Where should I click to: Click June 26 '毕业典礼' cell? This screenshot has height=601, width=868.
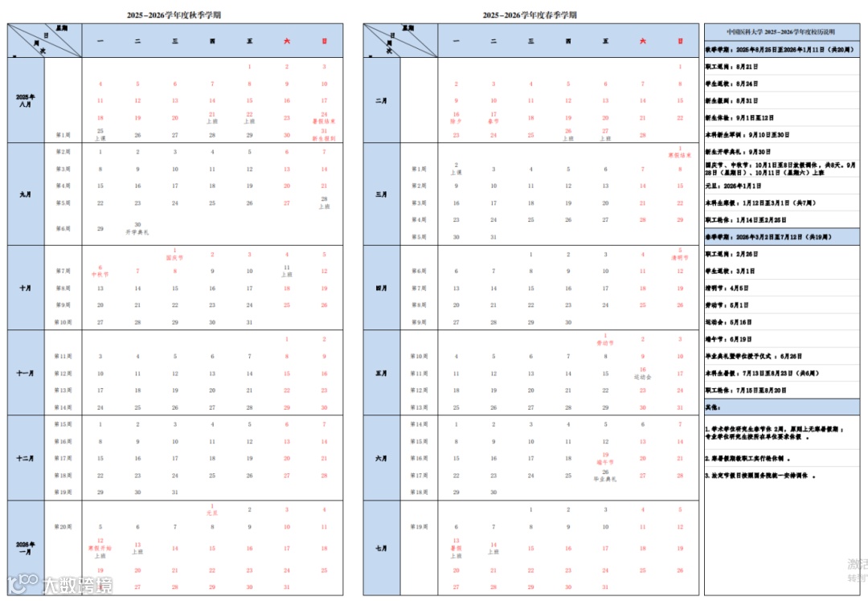pyautogui.click(x=605, y=476)
